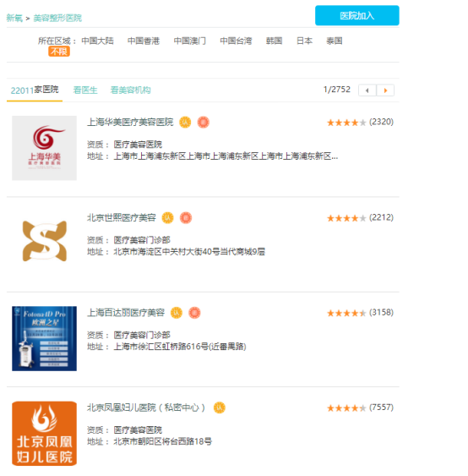Open the 上海百达丽医疗美容 title link
This screenshot has height=476, width=468.
click(x=126, y=313)
